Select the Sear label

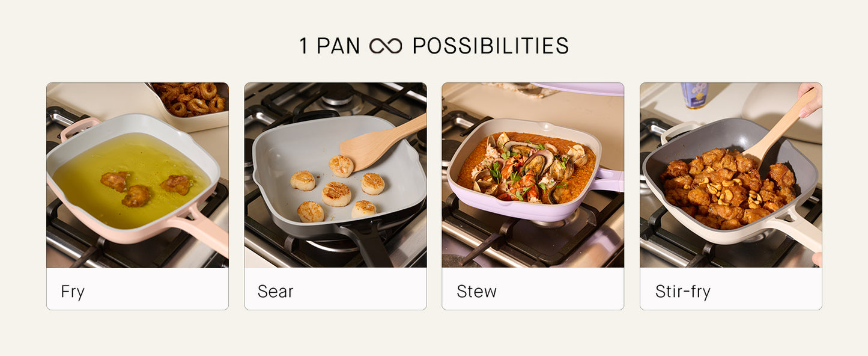click(x=276, y=292)
